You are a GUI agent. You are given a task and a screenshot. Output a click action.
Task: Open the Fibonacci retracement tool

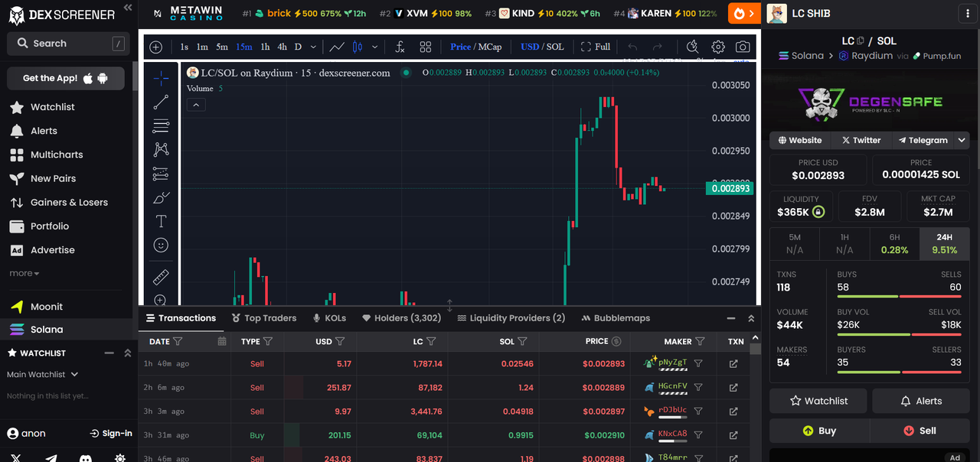point(161,126)
